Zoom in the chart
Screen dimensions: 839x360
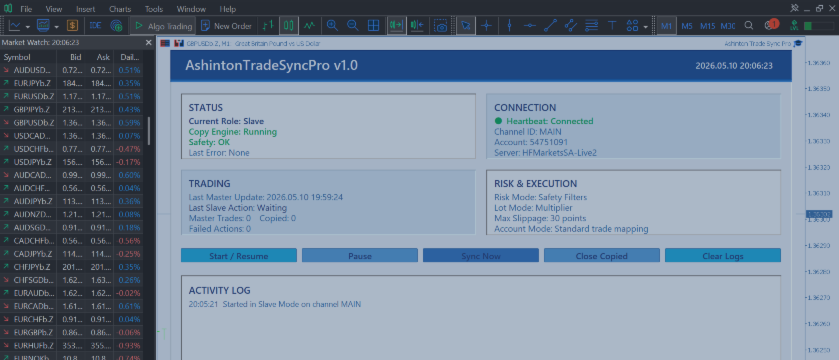pyautogui.click(x=332, y=25)
